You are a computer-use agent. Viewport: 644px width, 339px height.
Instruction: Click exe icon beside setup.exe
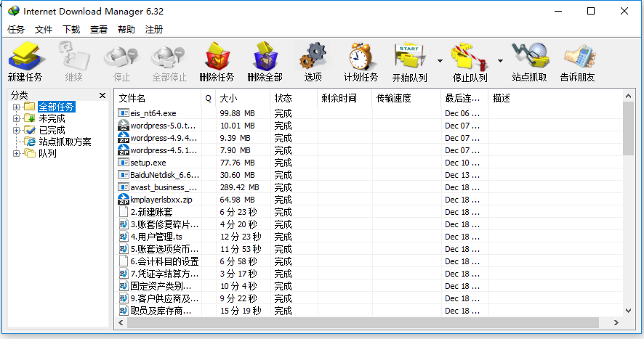point(124,162)
